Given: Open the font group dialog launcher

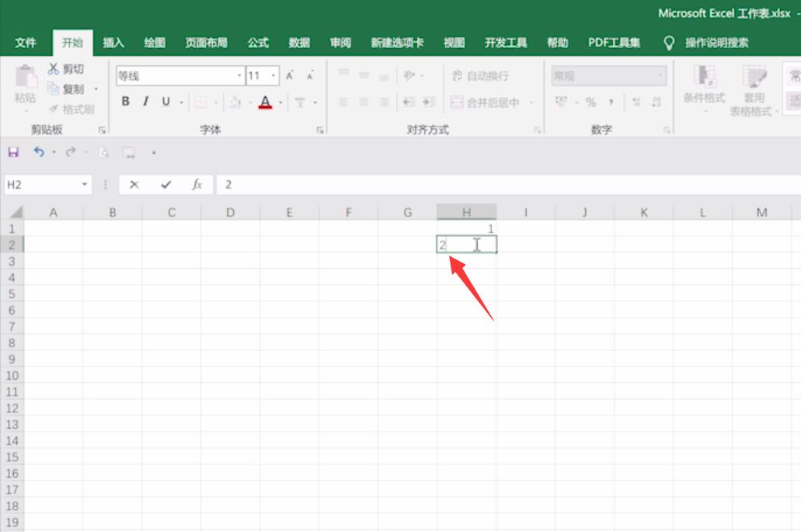Looking at the screenshot, I should click(x=320, y=130).
